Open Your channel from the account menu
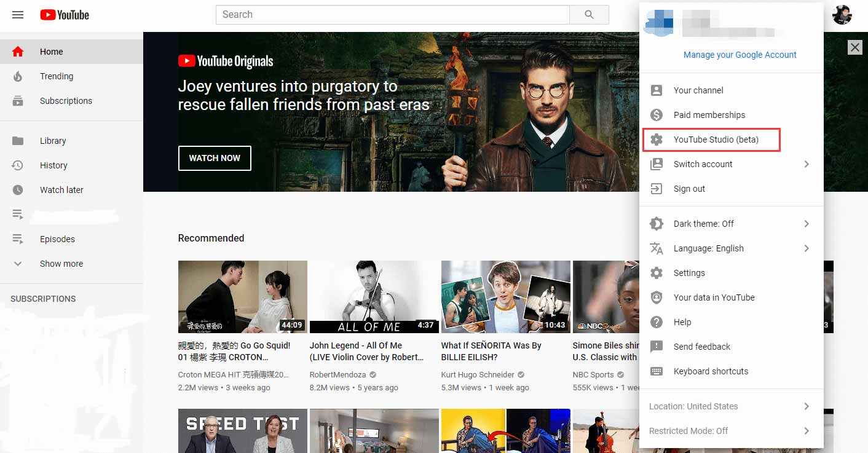 732,90
